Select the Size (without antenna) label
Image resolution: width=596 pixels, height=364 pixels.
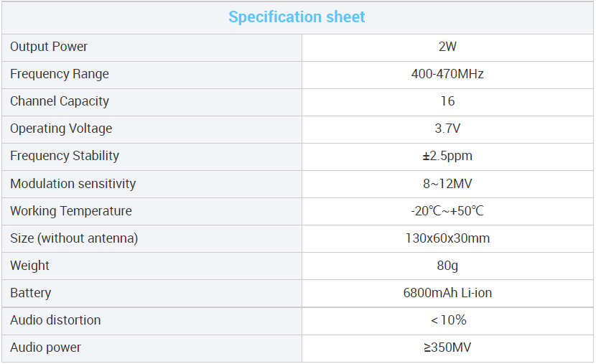coord(74,238)
